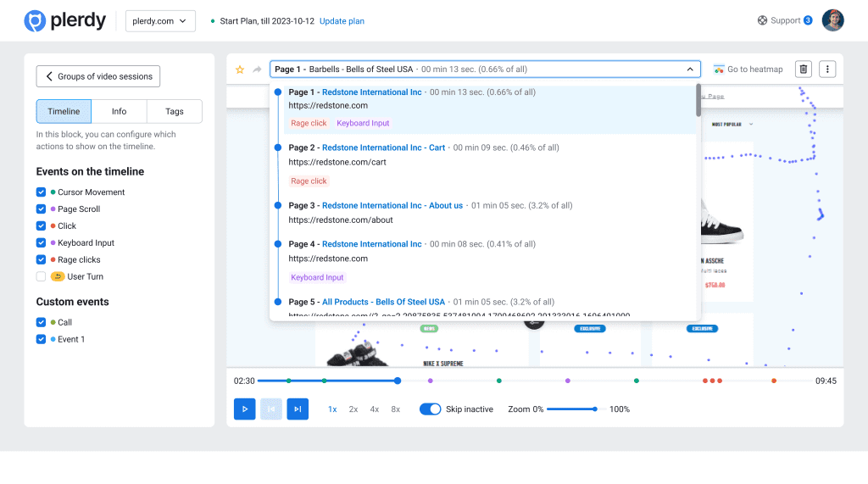Skip to next with skip-forward button
This screenshot has height=484, width=868.
click(298, 409)
